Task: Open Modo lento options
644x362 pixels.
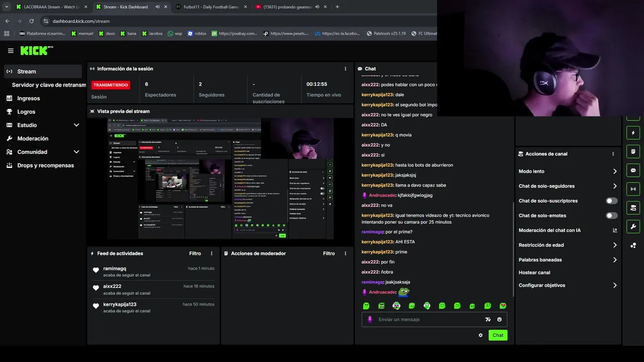Action: [x=568, y=171]
